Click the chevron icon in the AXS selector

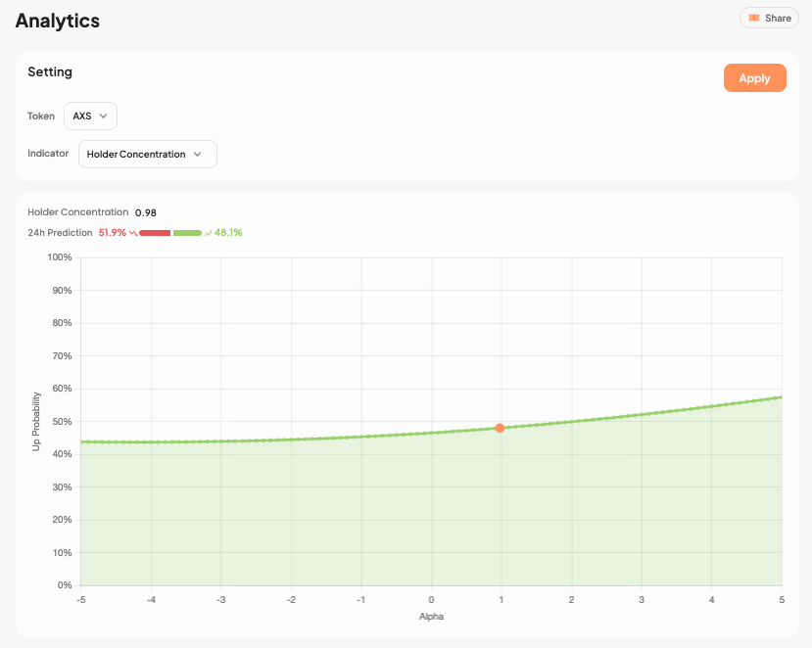pos(104,116)
